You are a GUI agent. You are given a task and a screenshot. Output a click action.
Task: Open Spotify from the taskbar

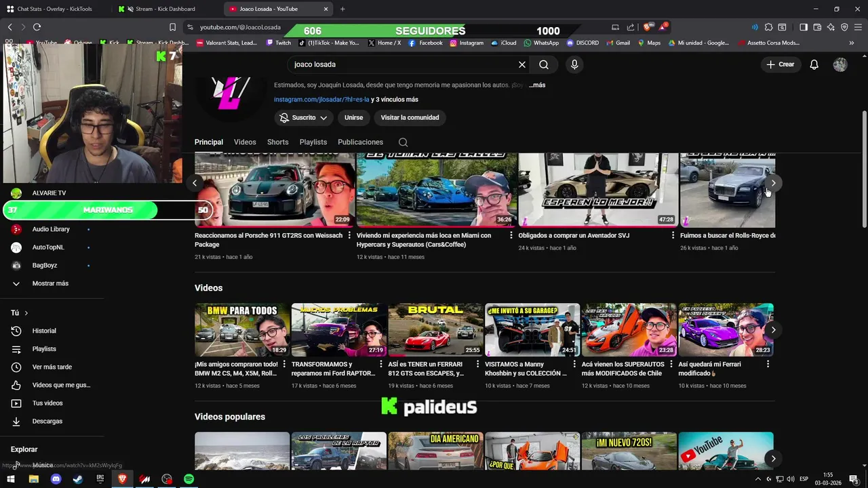[189, 479]
